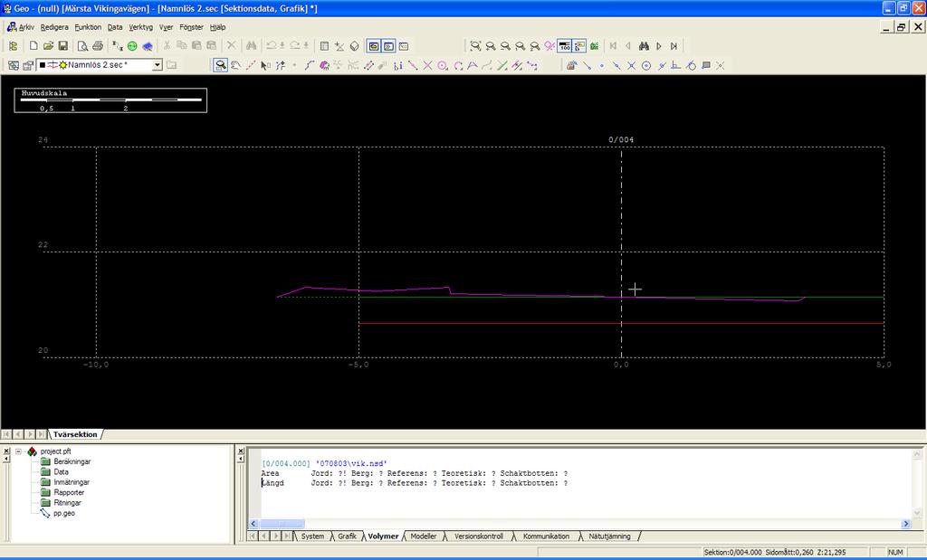Click the Open file folder icon
927x560 pixels.
click(x=49, y=46)
